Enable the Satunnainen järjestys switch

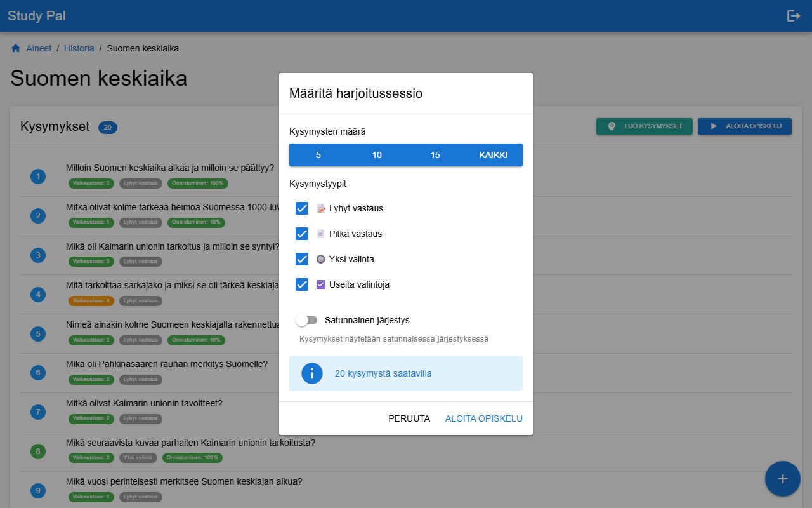306,320
